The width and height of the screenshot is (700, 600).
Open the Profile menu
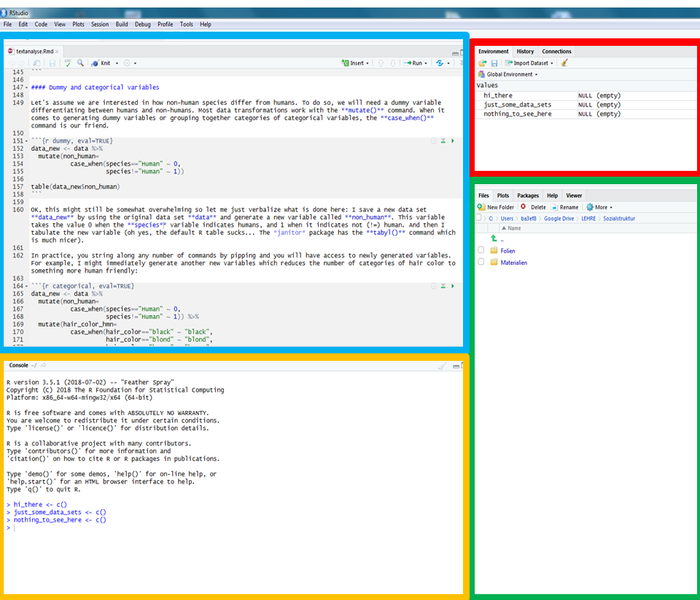pos(165,25)
